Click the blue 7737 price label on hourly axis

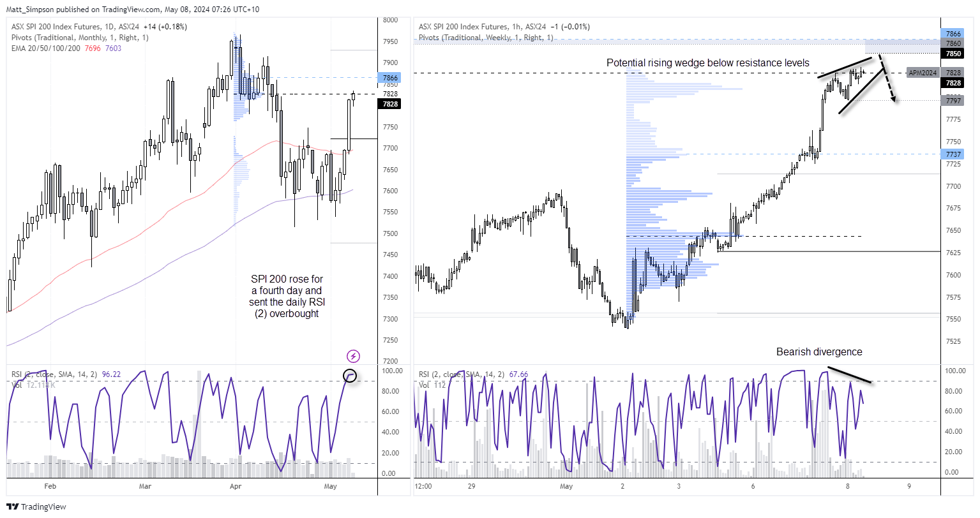click(953, 154)
